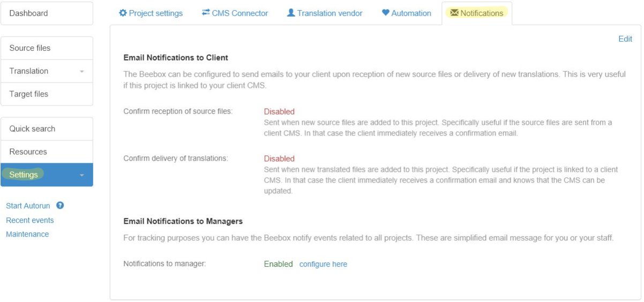This screenshot has width=644, height=302.
Task: Expand the Translation menu dropdown arrow
Action: tap(82, 71)
